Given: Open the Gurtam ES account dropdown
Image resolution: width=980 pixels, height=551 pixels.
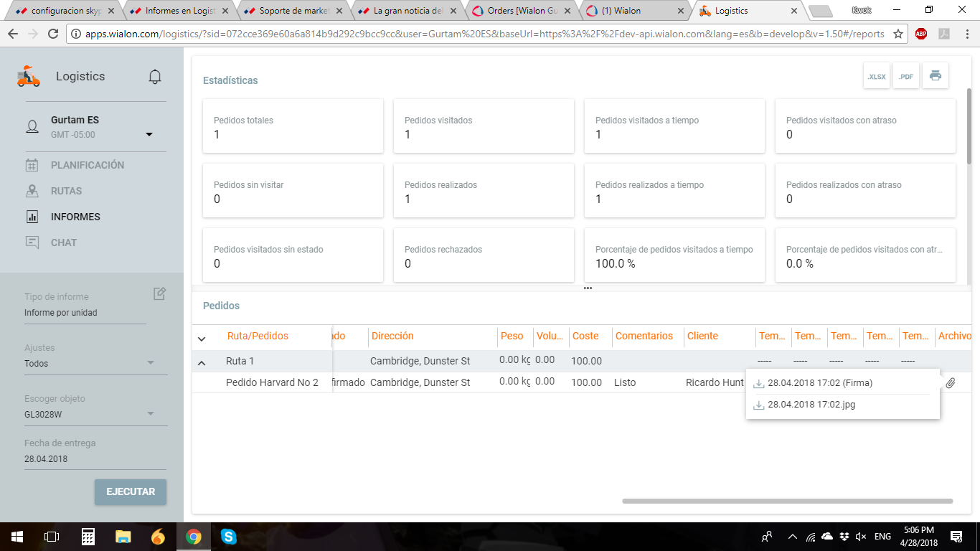Looking at the screenshot, I should (x=149, y=134).
